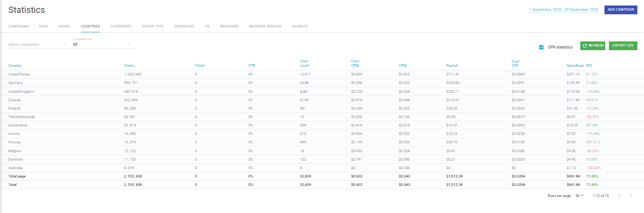Sort table by Views column
644x213 pixels.
[x=129, y=65]
